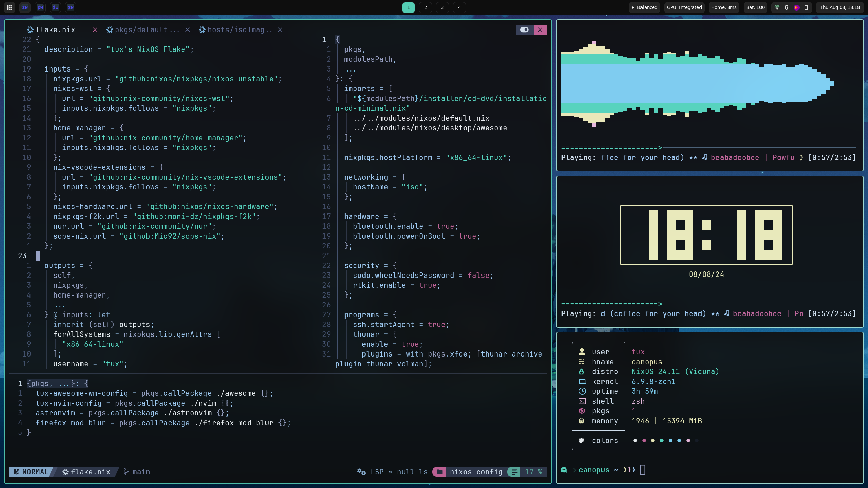The height and width of the screenshot is (488, 868).
Task: Click the LSP null-ls gears icon
Action: point(361,472)
